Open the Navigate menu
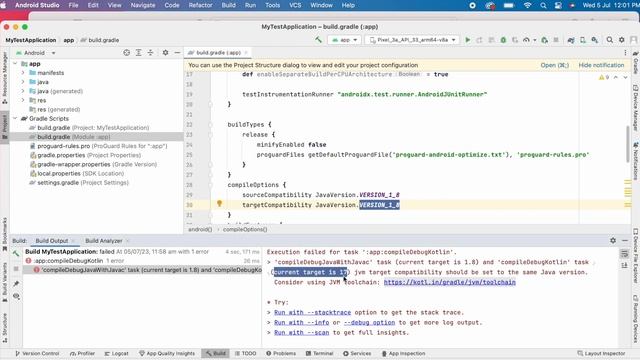Image resolution: width=640 pixels, height=360 pixels. coord(143,5)
